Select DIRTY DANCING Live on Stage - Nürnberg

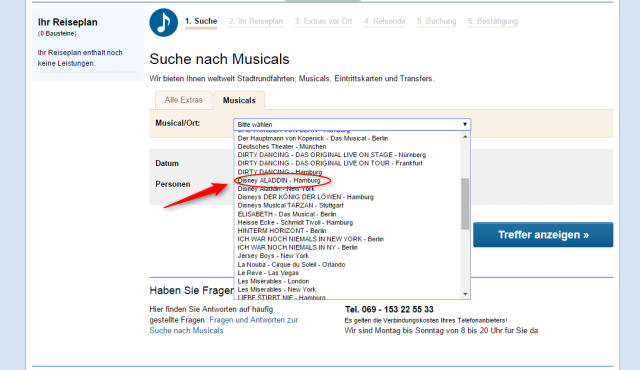[x=331, y=155]
